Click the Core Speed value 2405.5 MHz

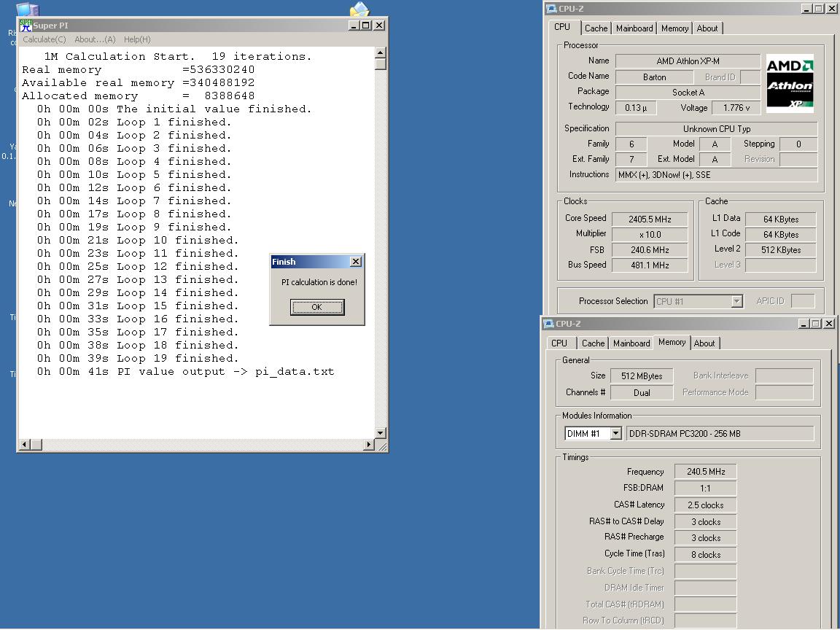point(650,219)
